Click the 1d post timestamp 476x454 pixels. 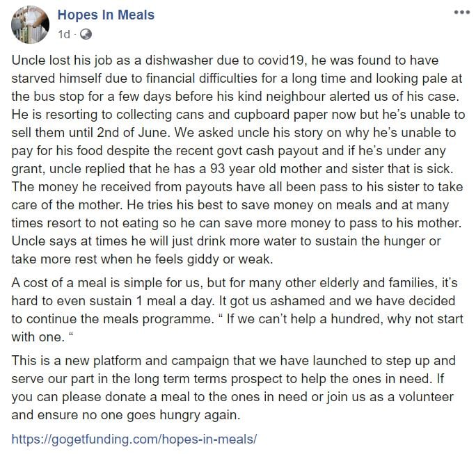tap(64, 33)
